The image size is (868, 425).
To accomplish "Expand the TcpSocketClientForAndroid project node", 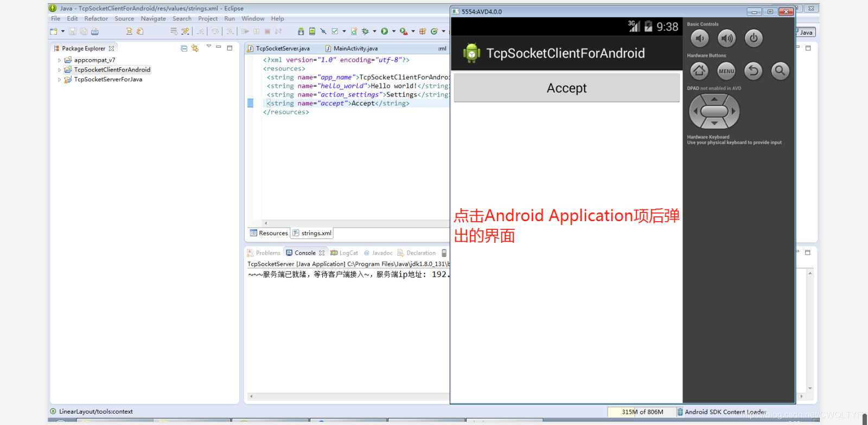I will 60,70.
